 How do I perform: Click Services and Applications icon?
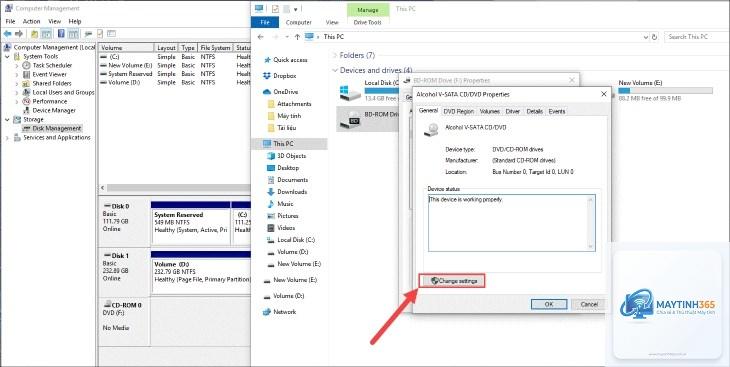17,138
